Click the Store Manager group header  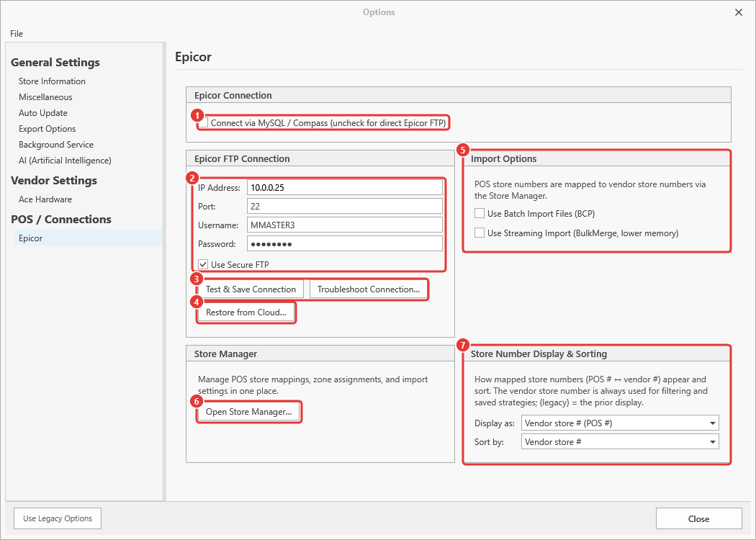click(x=225, y=354)
